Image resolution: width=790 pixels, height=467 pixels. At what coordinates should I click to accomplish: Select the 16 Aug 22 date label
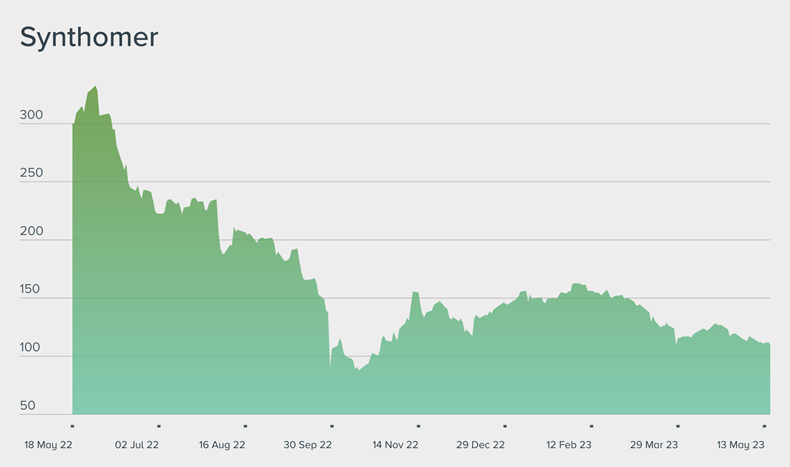click(222, 444)
